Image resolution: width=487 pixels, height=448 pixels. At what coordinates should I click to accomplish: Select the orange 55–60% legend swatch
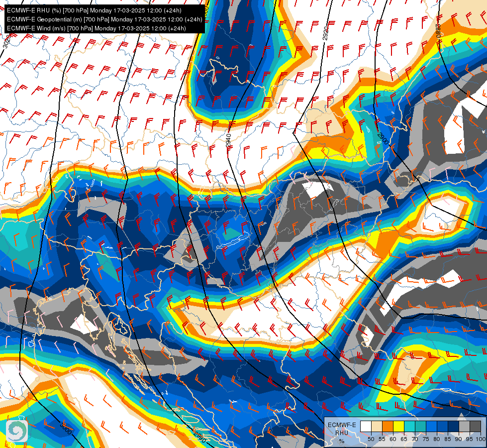point(388,426)
